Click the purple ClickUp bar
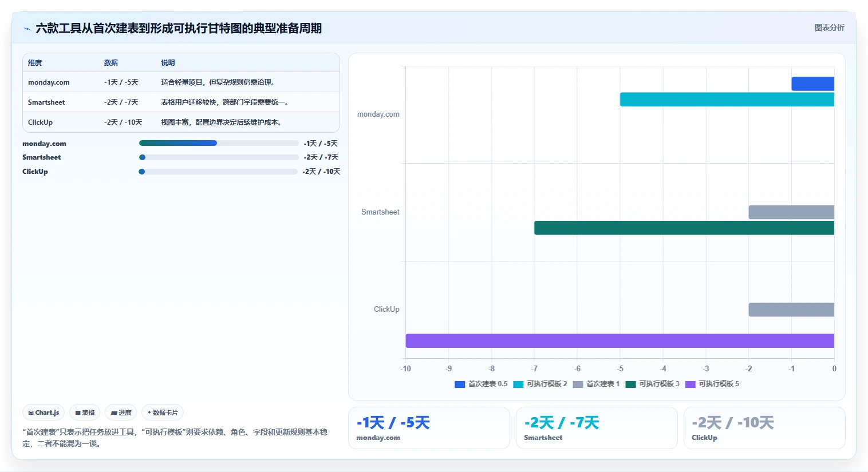868x472 pixels. (620, 341)
